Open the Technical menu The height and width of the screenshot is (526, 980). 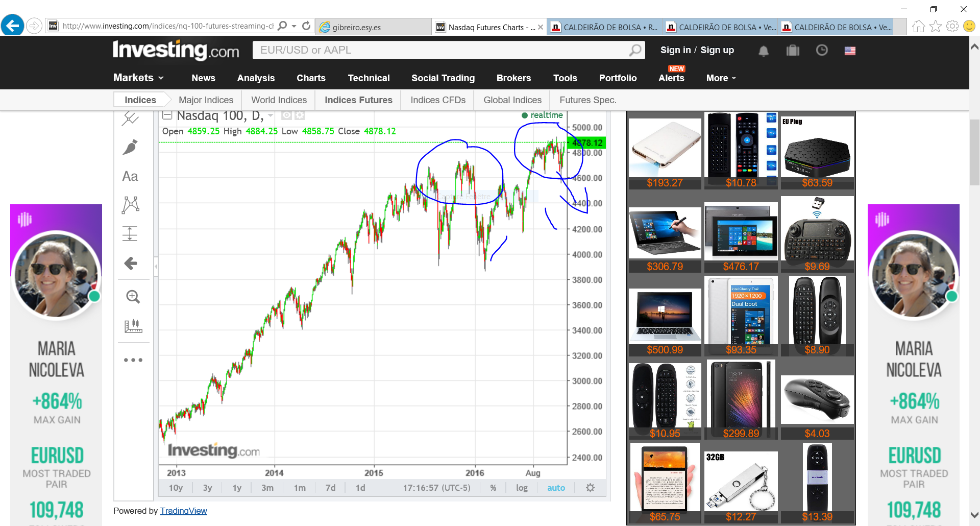click(x=369, y=78)
